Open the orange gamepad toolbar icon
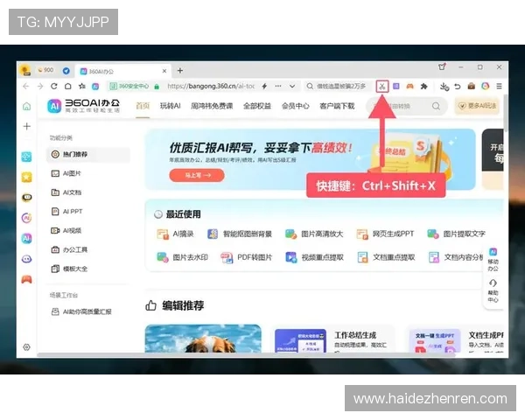 (410, 87)
